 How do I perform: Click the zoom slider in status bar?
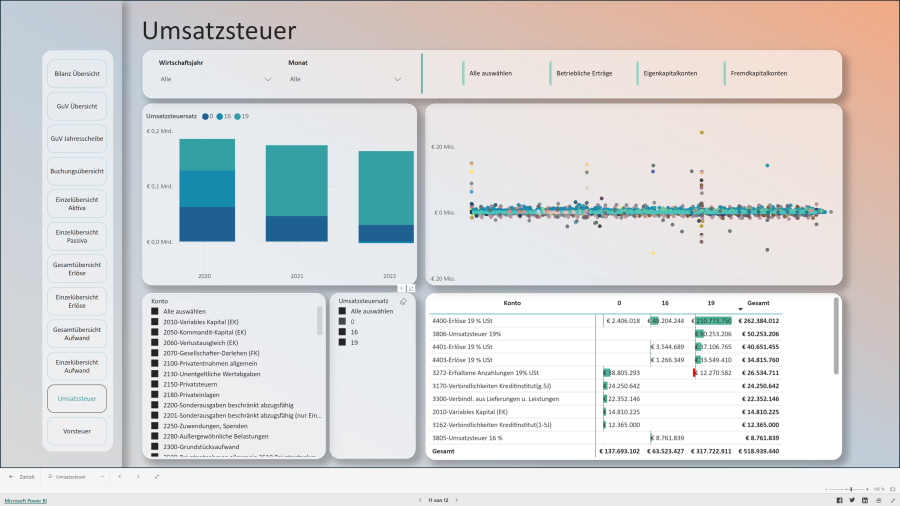pos(852,489)
